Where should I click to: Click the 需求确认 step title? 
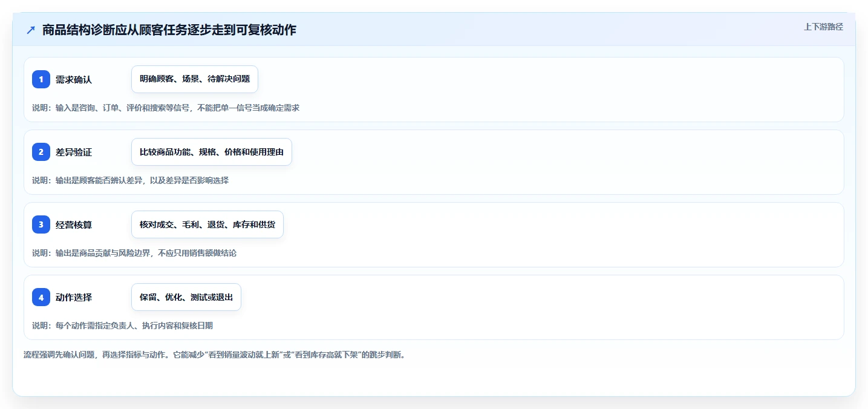point(74,79)
